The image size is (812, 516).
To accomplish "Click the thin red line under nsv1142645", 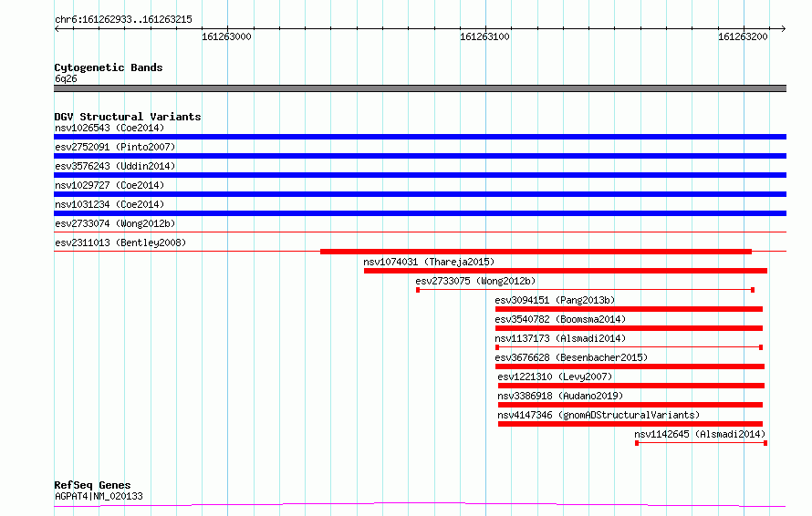I will tap(702, 443).
